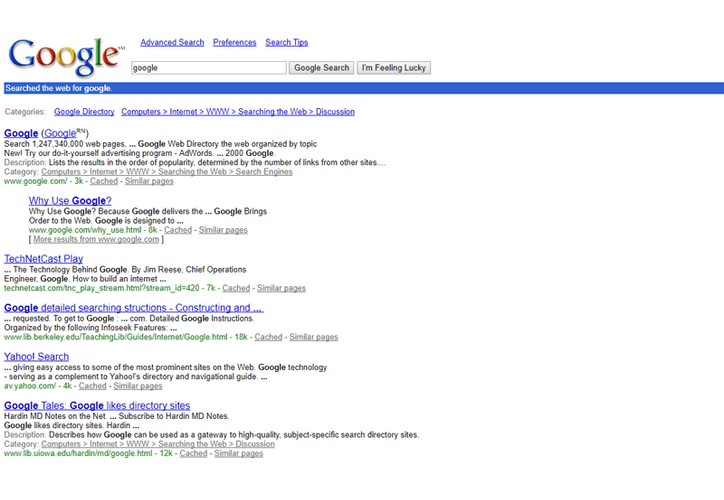Open Cached for av.yahoo.com result
The image size is (724, 500).
(92, 386)
